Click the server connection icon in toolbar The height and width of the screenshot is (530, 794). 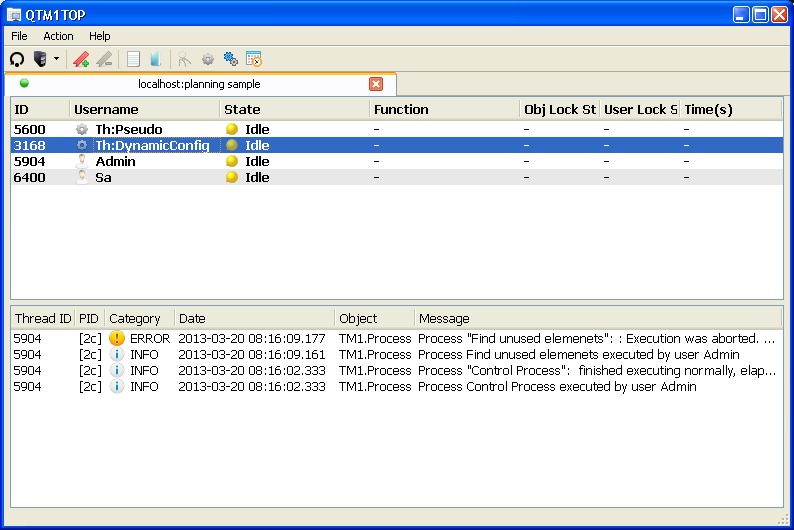40,59
